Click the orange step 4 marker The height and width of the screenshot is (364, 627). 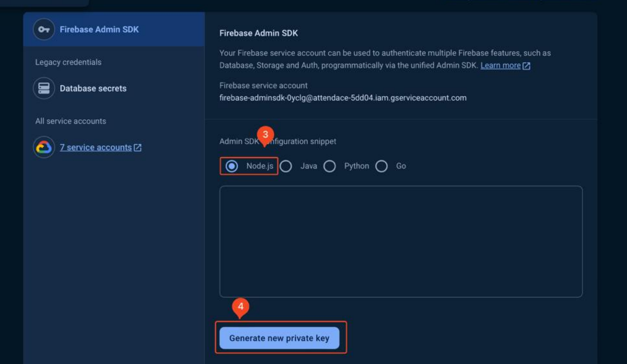pos(241,307)
